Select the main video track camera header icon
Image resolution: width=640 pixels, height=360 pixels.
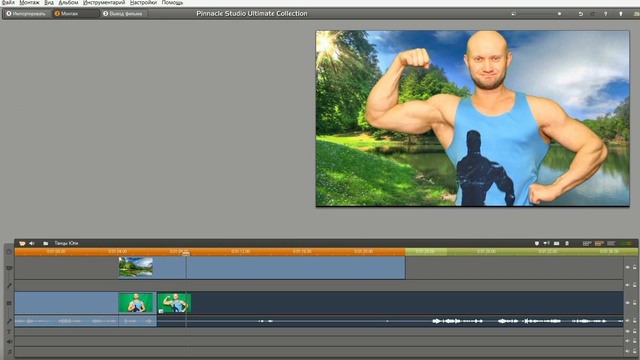[9, 268]
